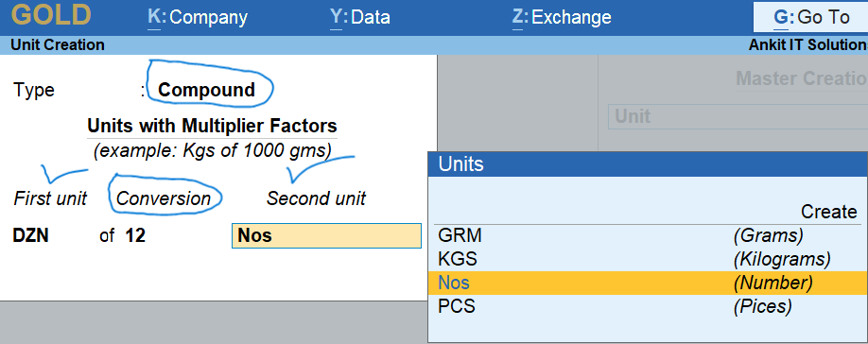Click the conversion factor 12 field
Viewport: 868px width, 344px height.
tap(135, 236)
